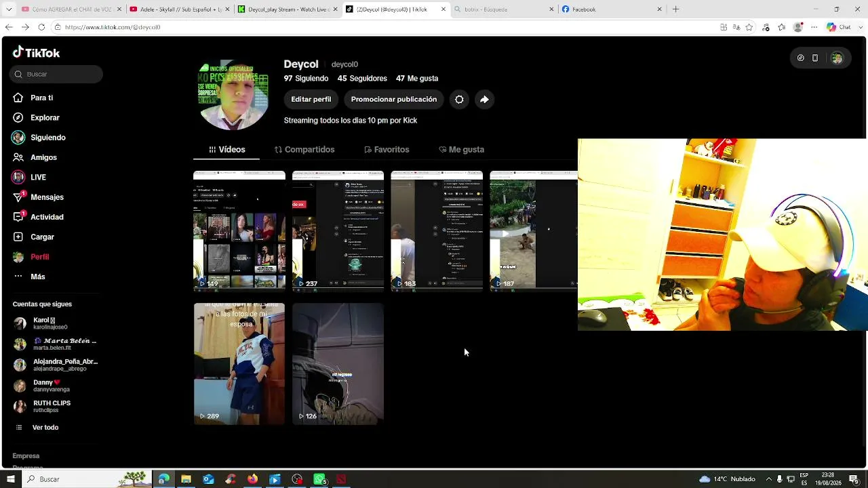Open Mensajes inbox in sidebar
868x488 pixels.
pyautogui.click(x=38, y=197)
